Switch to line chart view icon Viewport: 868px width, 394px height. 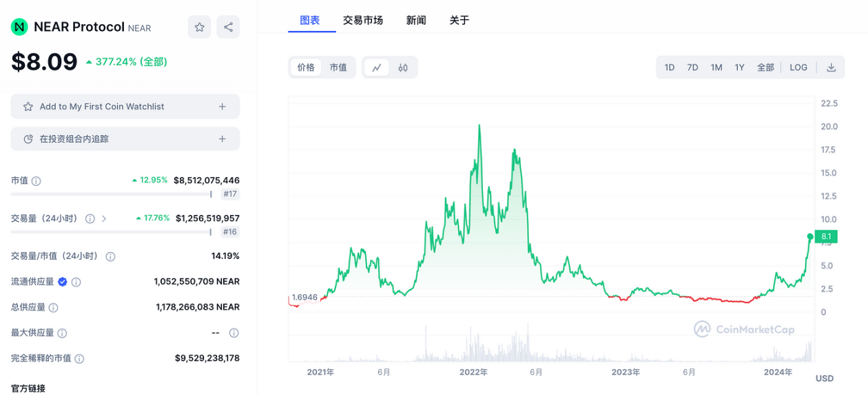pos(377,68)
